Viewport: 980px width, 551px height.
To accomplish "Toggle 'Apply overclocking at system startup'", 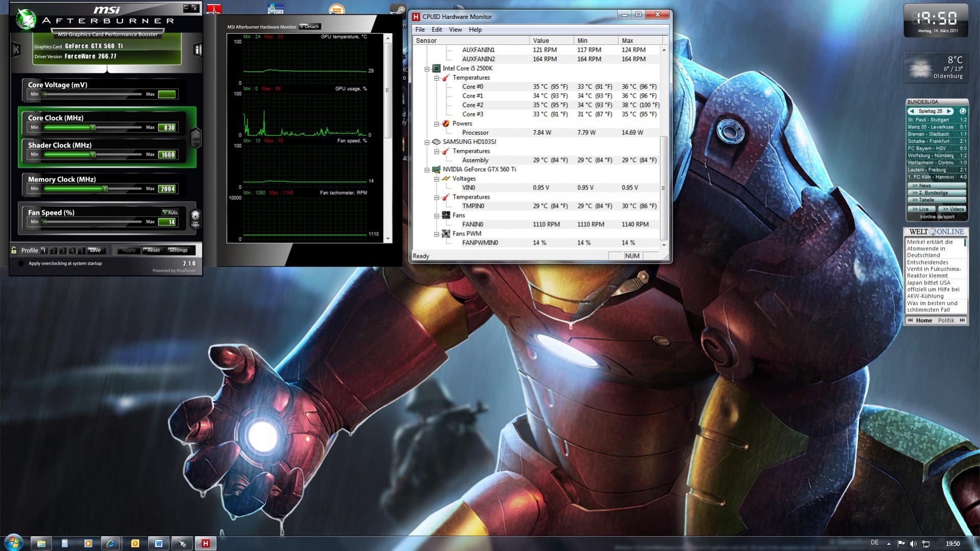I will tap(20, 263).
